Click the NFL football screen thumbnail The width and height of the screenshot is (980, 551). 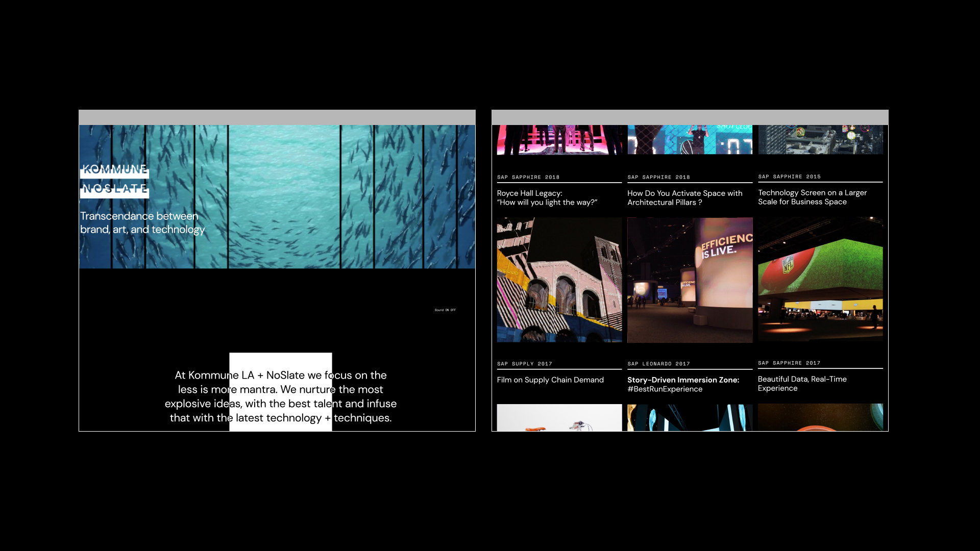pyautogui.click(x=820, y=280)
